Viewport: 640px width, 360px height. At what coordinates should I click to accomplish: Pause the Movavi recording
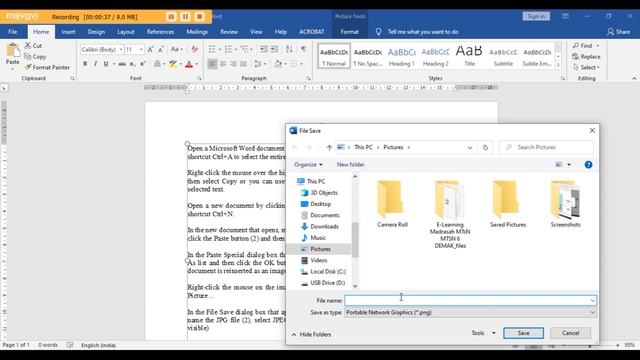pos(185,17)
